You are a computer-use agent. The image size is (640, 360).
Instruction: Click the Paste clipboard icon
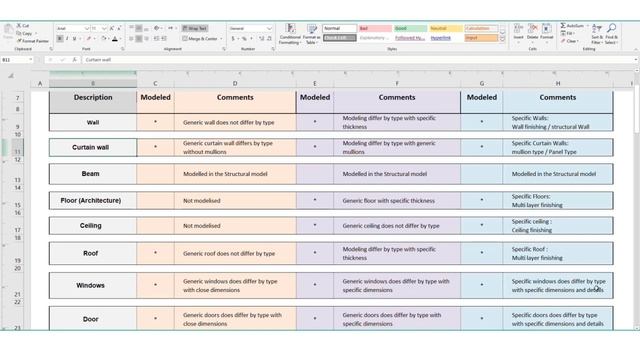tap(8, 31)
